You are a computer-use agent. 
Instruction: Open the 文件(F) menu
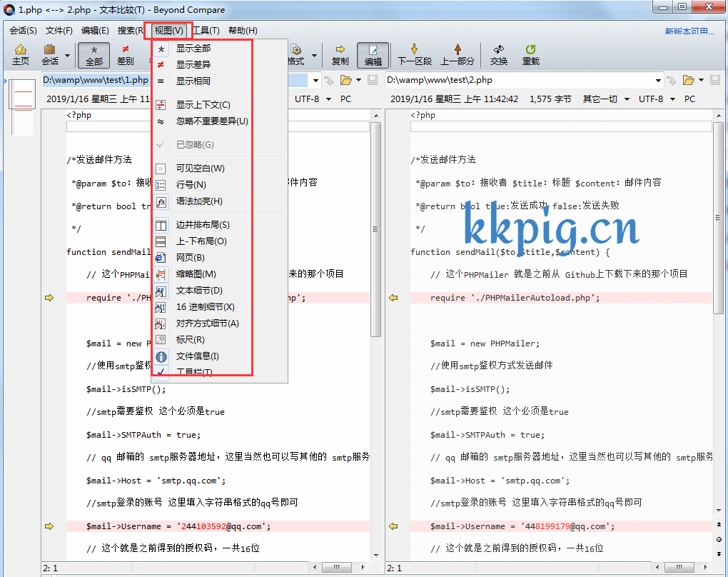pos(59,31)
